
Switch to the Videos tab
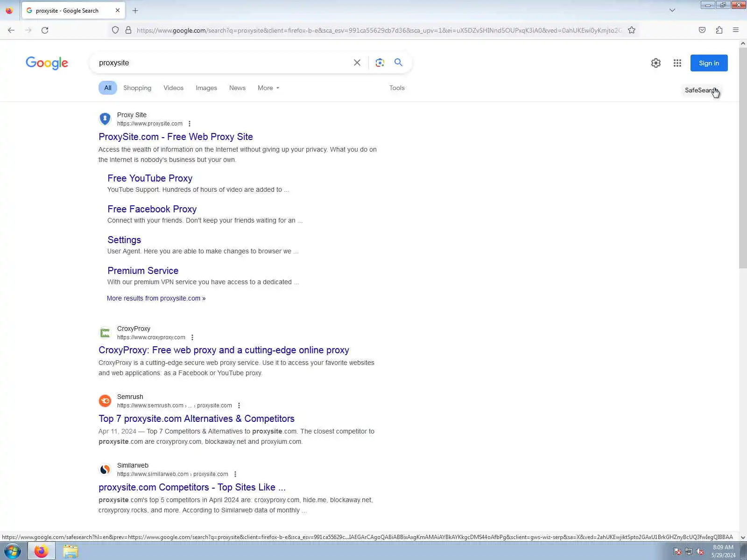(174, 88)
